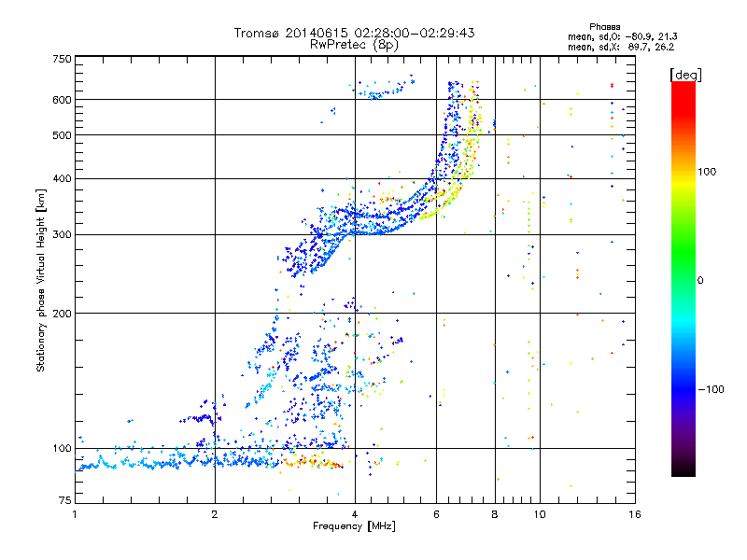Click the colorbar label '100'

707,172
